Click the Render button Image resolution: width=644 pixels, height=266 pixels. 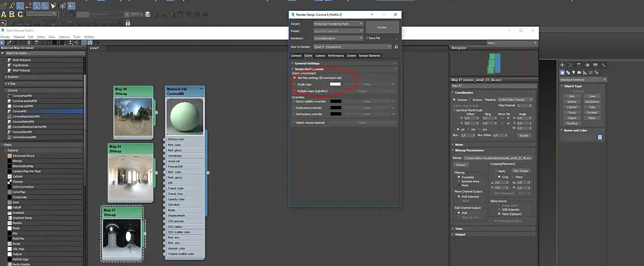point(383,27)
